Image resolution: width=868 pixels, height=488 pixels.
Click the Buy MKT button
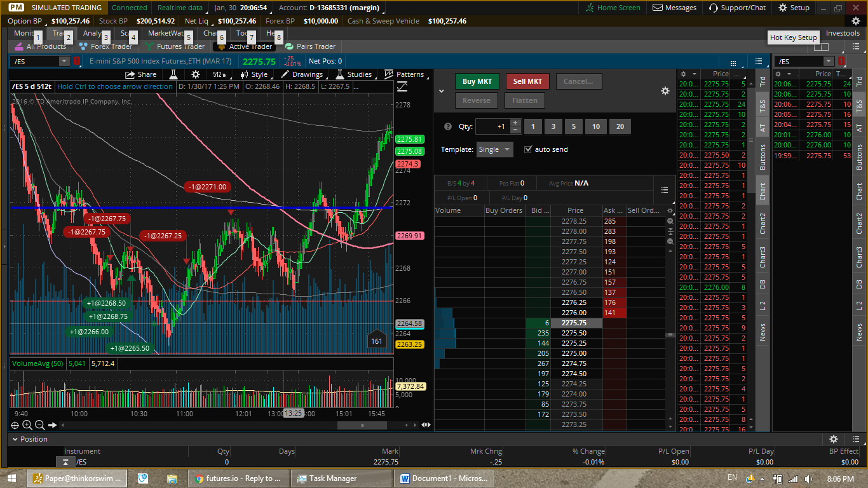(x=477, y=81)
